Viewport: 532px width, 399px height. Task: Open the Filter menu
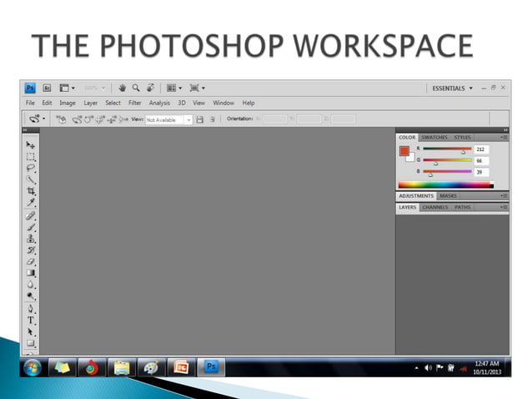coord(135,103)
